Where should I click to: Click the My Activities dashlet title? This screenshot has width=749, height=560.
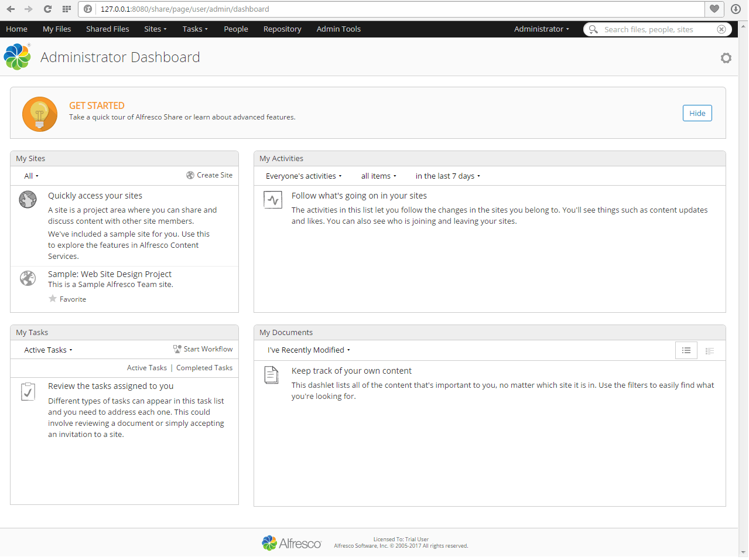click(x=281, y=158)
